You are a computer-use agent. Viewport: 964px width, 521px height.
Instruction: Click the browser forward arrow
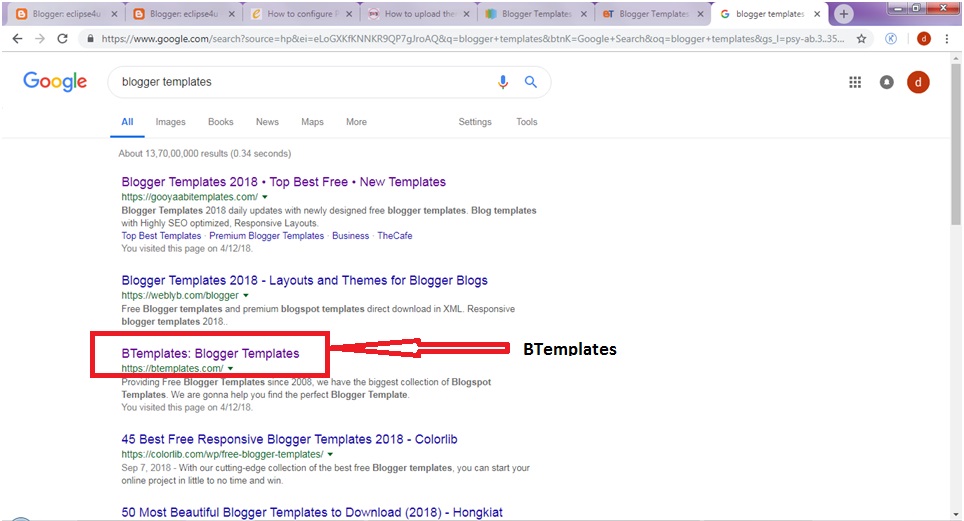tap(40, 39)
